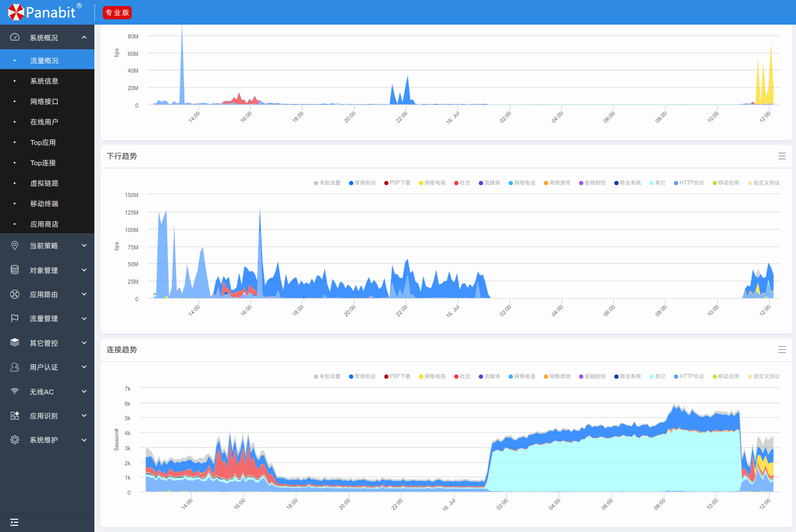Toggle 社交 series in 下行趋势 legend
This screenshot has height=532, width=796.
click(462, 183)
